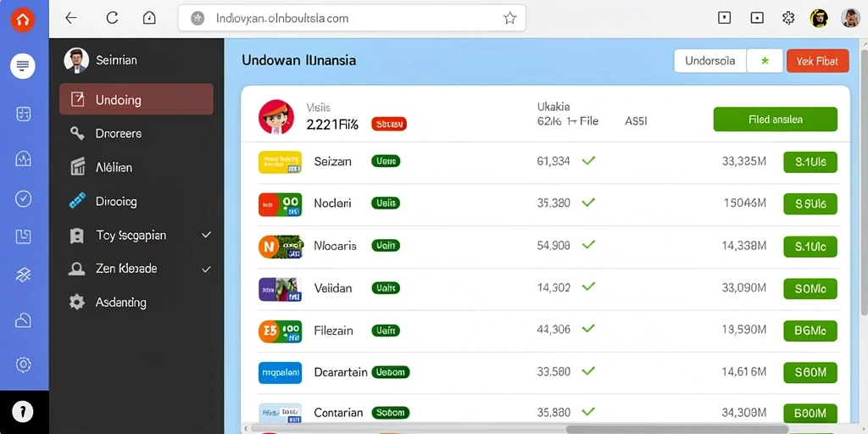The width and height of the screenshot is (868, 434).
Task: Toggle the checkmark next to Toy Segapian
Action: (x=207, y=236)
